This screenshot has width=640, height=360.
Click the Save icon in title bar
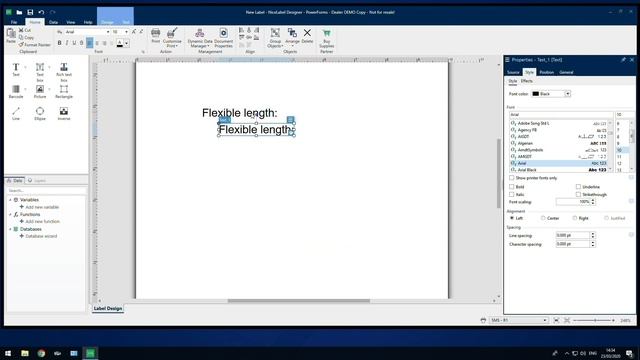point(30,12)
